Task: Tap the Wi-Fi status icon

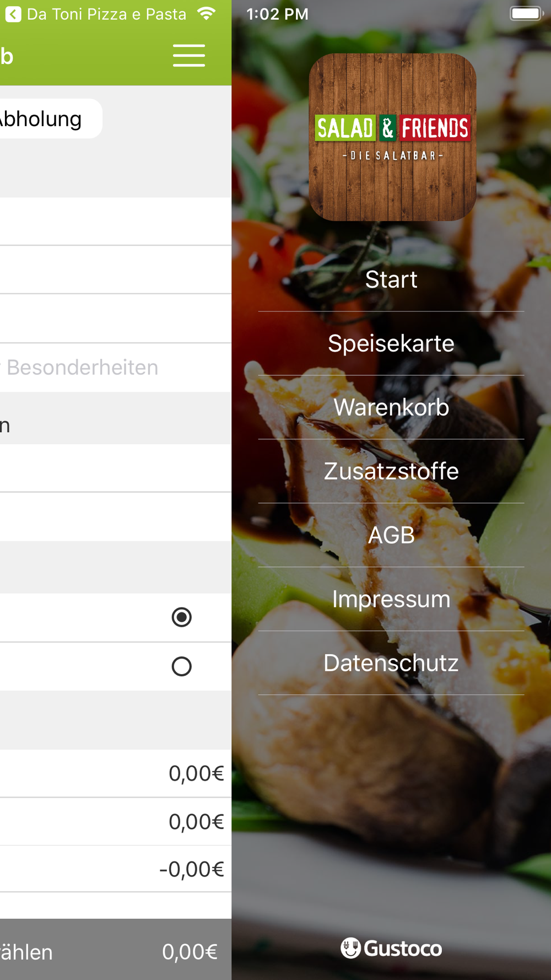Action: pos(207,14)
